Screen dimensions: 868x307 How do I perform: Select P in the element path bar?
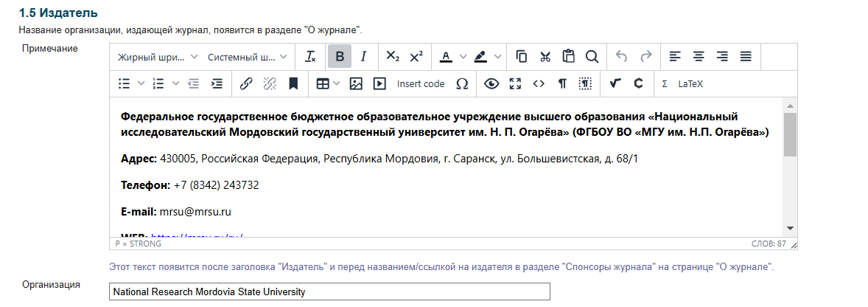click(x=117, y=244)
